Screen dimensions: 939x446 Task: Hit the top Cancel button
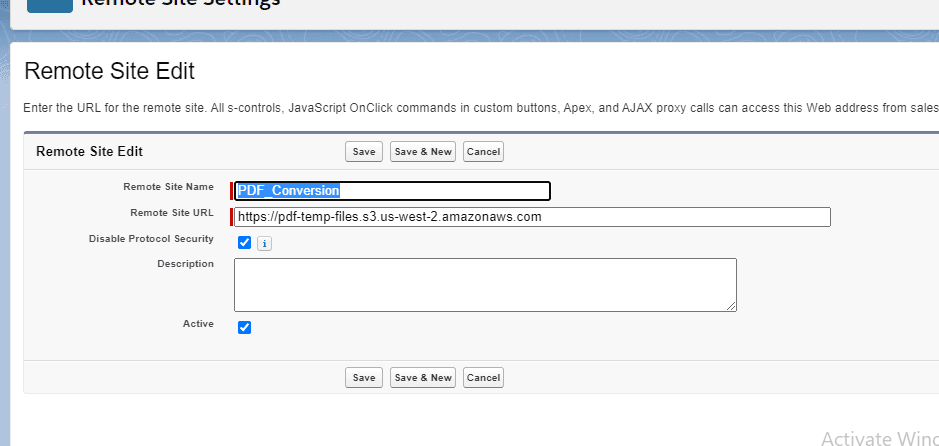(x=483, y=152)
